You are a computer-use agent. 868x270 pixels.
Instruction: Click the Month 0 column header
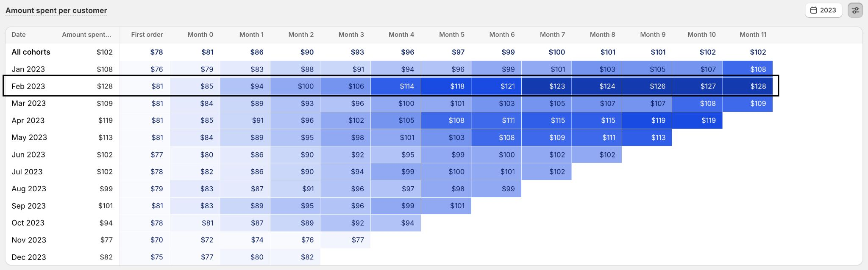pos(200,35)
